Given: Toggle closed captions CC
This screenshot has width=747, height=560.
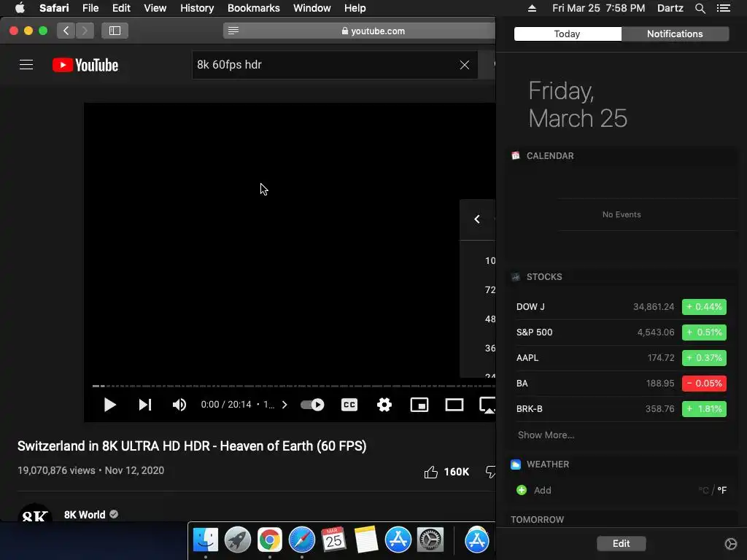Looking at the screenshot, I should [x=349, y=405].
